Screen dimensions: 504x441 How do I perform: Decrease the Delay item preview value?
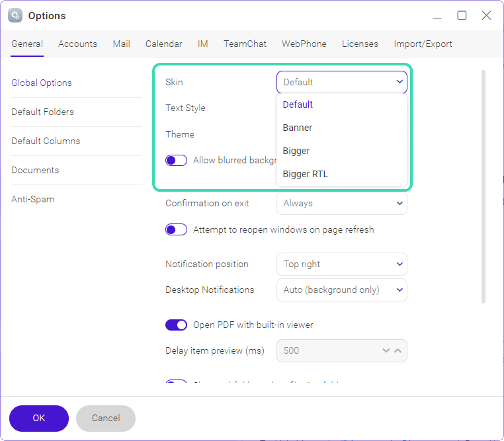(x=386, y=350)
